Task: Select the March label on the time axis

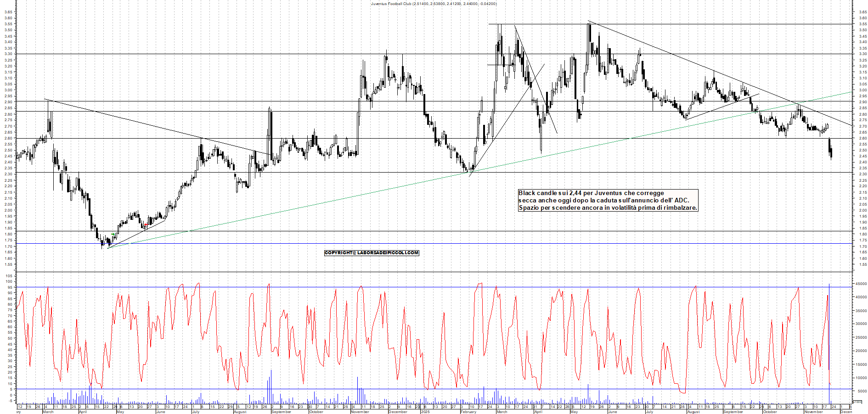Action: pyautogui.click(x=48, y=411)
